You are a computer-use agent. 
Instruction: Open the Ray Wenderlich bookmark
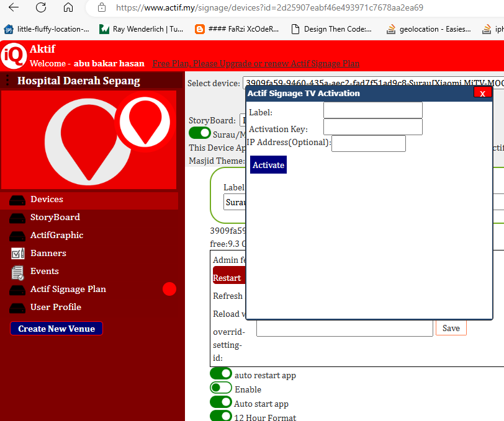141,29
